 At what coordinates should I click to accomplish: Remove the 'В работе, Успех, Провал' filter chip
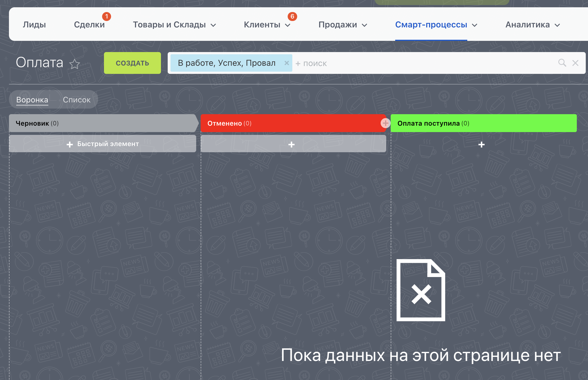[286, 63]
